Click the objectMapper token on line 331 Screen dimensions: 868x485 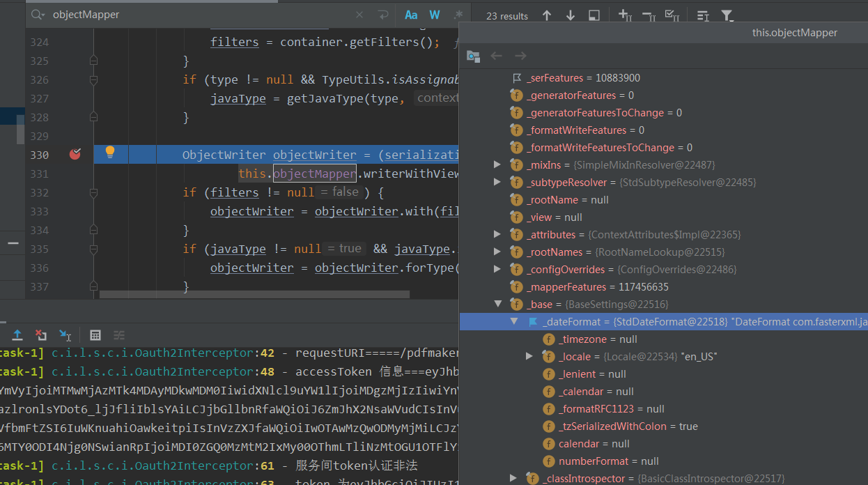coord(315,174)
